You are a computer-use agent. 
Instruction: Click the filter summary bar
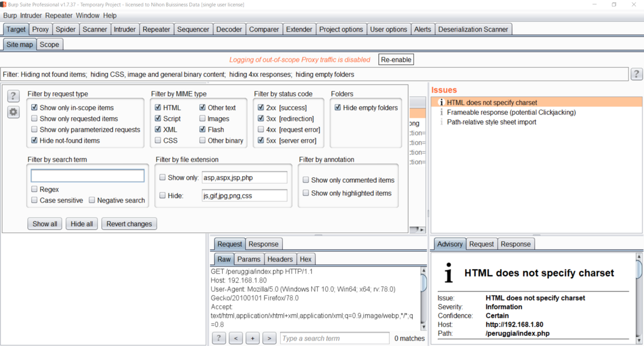pos(314,74)
